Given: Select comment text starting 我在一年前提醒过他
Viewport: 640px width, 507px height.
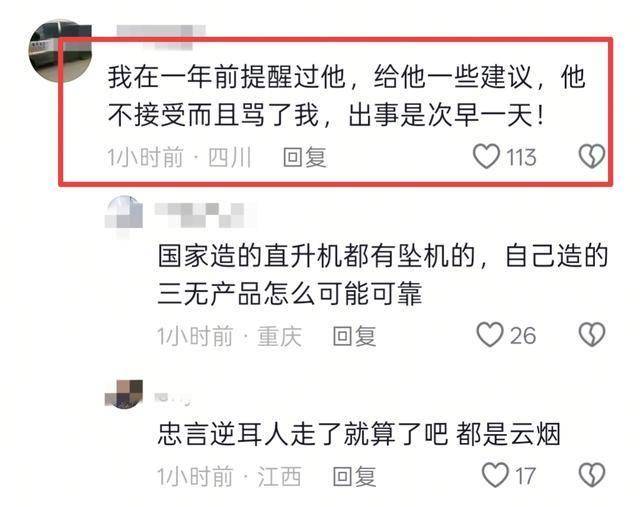Looking at the screenshot, I should click(x=347, y=96).
